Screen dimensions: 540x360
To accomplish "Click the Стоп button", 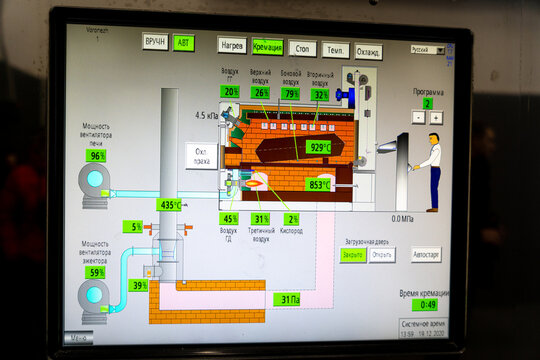I will pos(302,49).
